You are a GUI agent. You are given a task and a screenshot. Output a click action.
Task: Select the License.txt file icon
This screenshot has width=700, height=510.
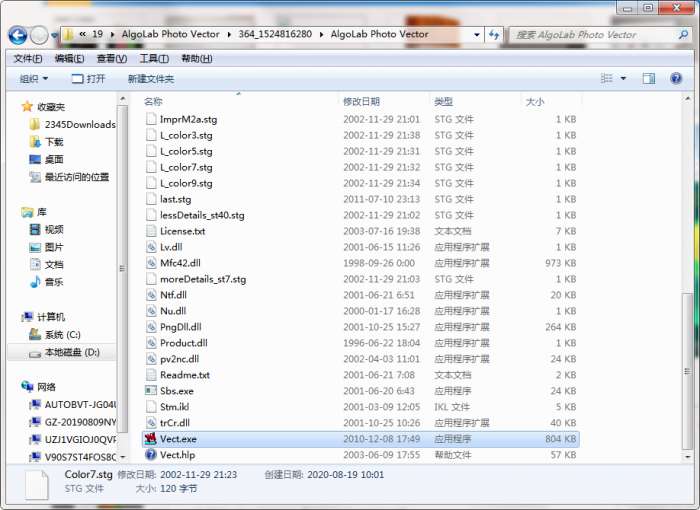(x=151, y=231)
